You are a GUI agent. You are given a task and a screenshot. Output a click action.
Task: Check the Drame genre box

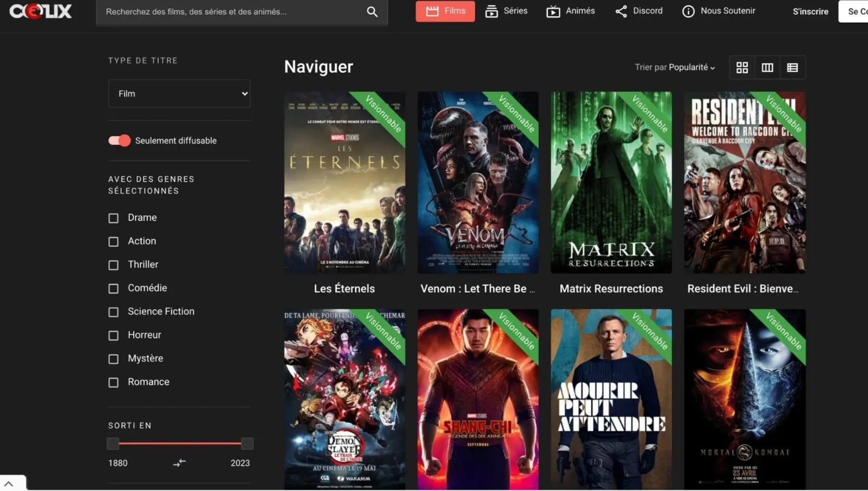114,218
